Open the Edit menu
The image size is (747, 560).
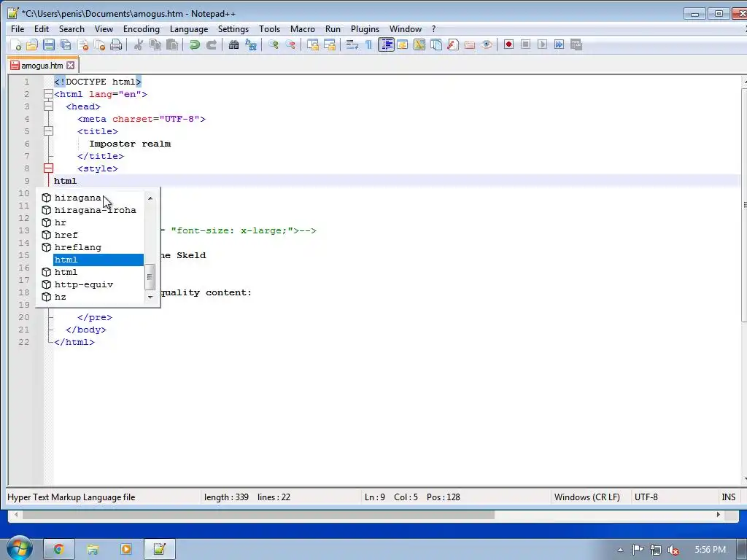click(x=42, y=29)
